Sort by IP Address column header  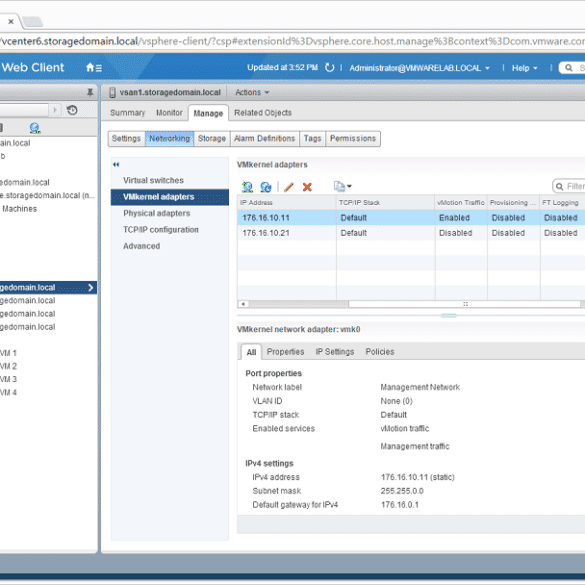[287, 203]
